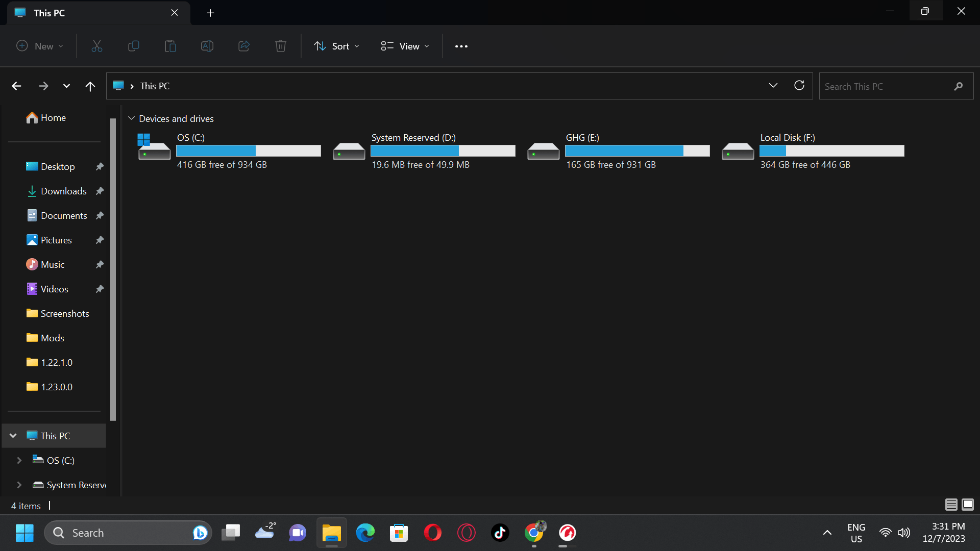Switch to large thumbnails view in status bar
This screenshot has height=551, width=980.
click(967, 505)
